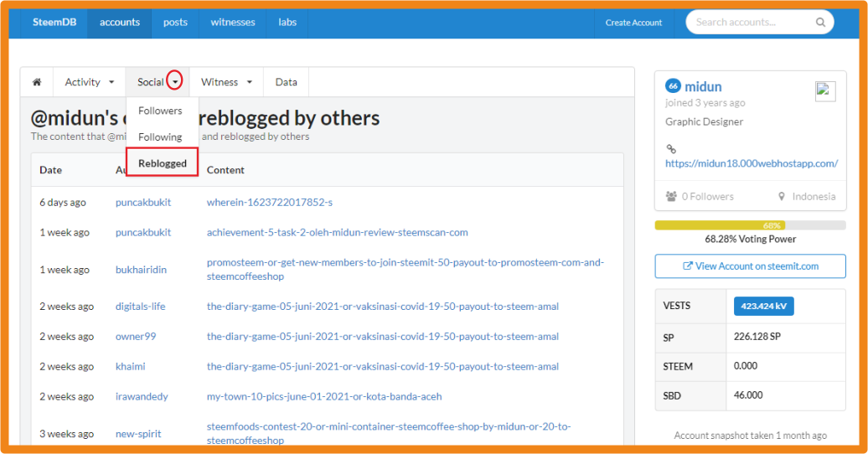This screenshot has height=454, width=868.
Task: Open the labs nav item
Action: point(287,22)
